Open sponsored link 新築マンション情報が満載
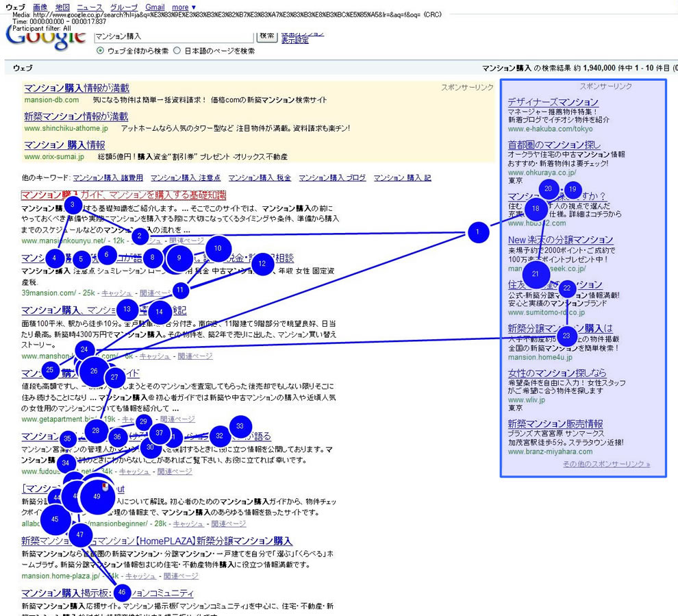678x616 pixels. coord(76,116)
